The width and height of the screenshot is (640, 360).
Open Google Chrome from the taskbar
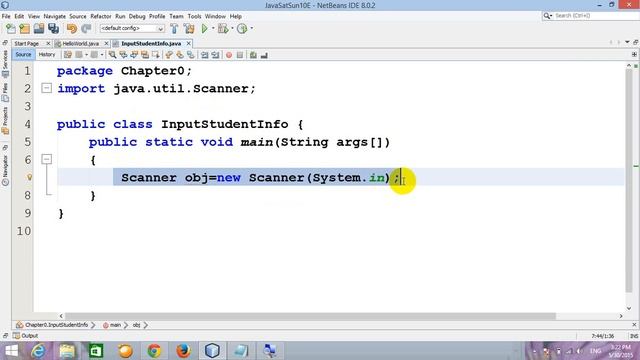click(154, 351)
